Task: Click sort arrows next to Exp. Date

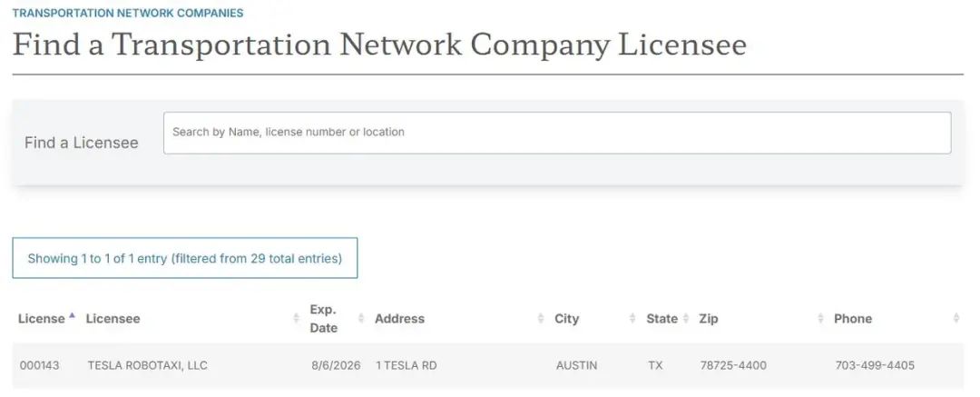Action: [361, 319]
